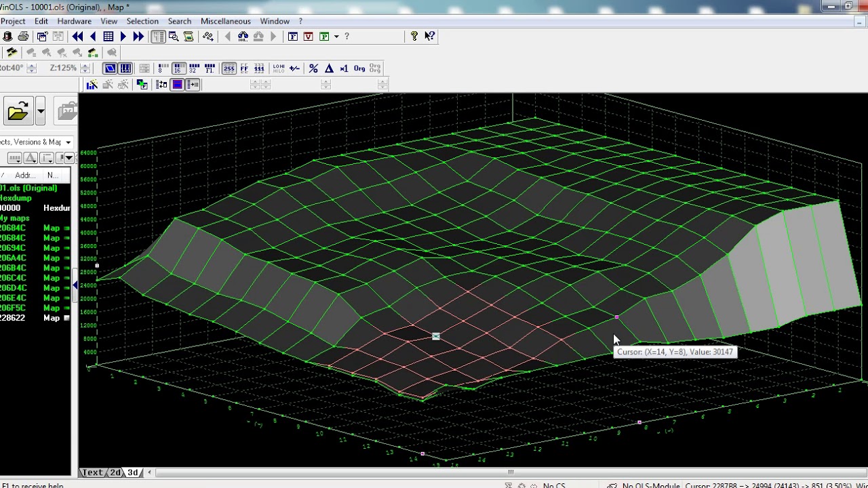The image size is (868, 488).
Task: Open the Search menu
Action: click(180, 21)
